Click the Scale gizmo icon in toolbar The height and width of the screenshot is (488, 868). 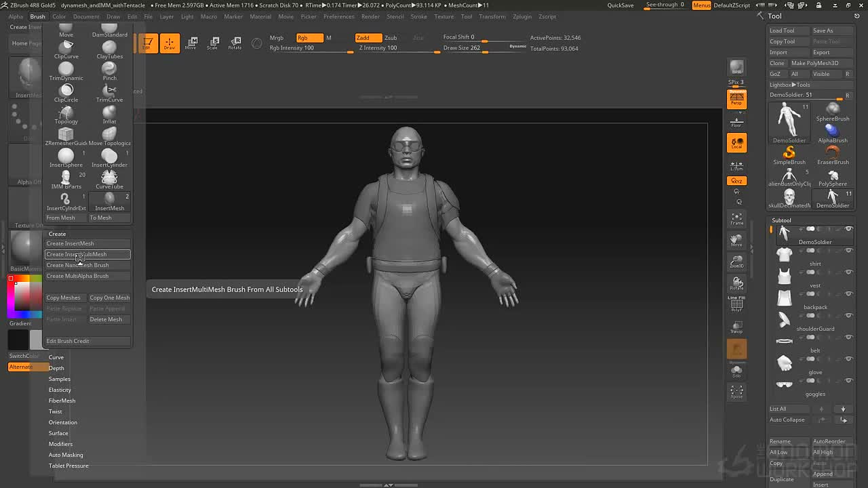tap(212, 43)
